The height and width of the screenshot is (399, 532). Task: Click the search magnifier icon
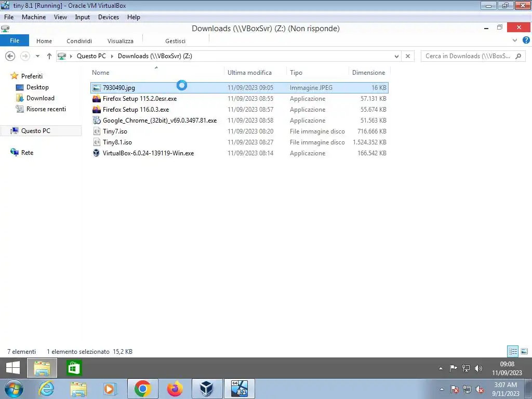518,56
